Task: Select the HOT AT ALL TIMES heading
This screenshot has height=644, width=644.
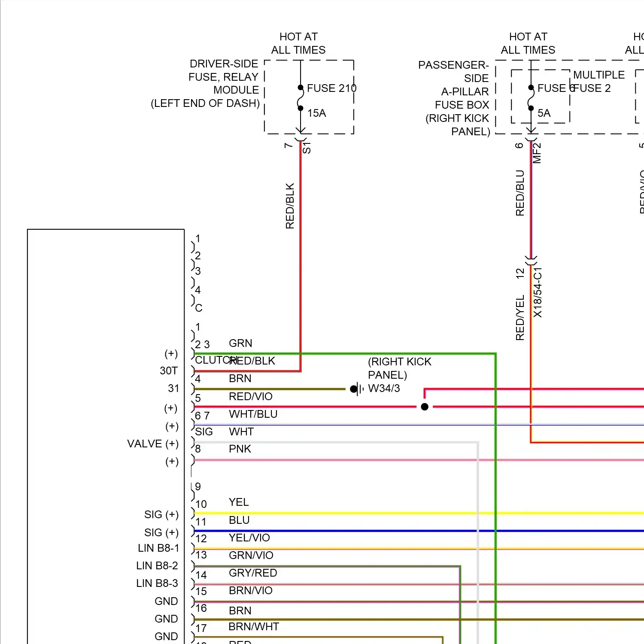Action: (x=299, y=43)
